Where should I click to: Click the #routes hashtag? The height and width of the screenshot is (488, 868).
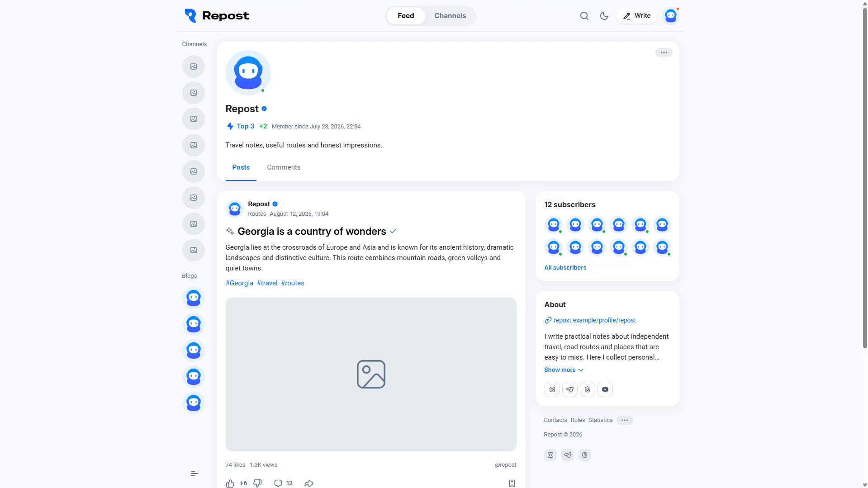pos(293,283)
